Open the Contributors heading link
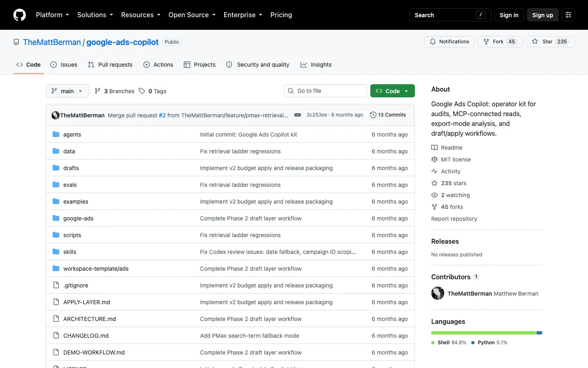 click(455, 277)
